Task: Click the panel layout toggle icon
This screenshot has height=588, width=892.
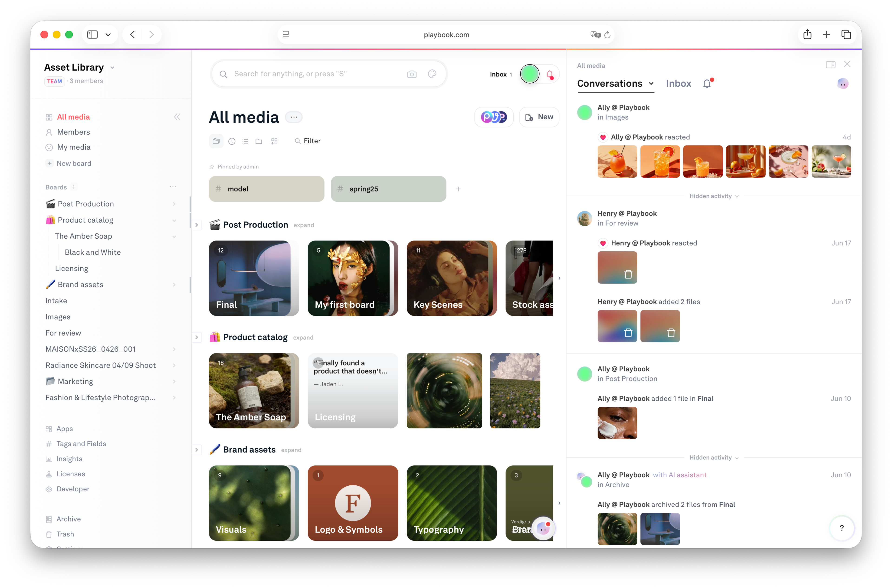Action: point(830,65)
